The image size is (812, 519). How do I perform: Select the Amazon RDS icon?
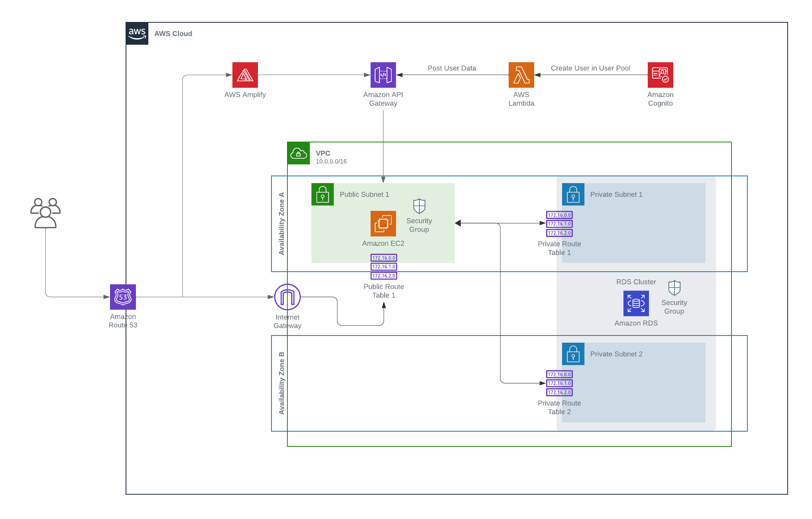(x=636, y=303)
